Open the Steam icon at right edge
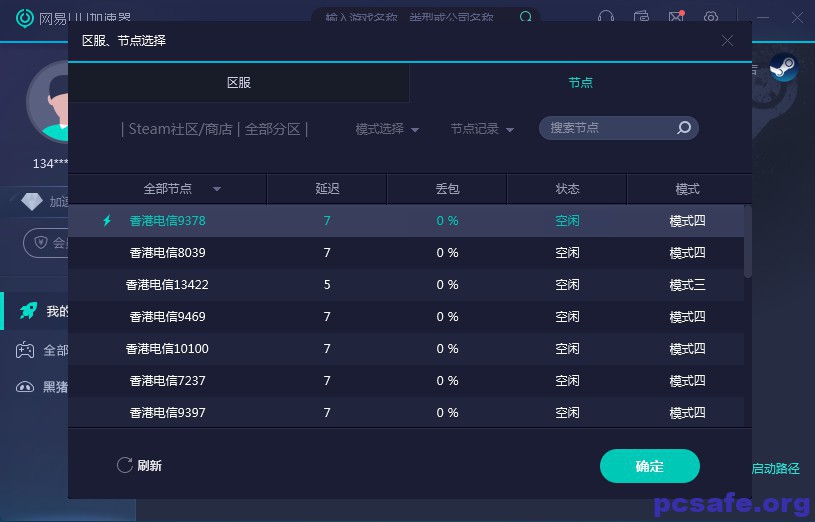815x522 pixels. (x=783, y=67)
